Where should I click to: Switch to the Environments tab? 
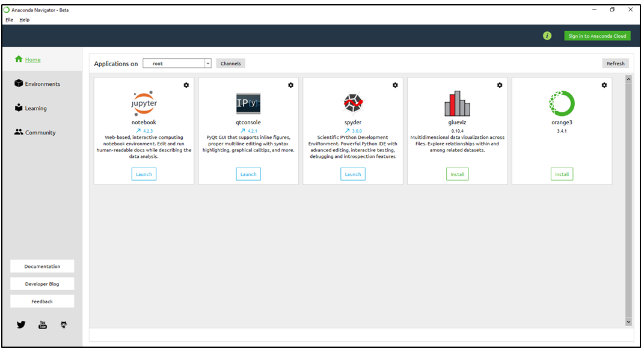(41, 84)
